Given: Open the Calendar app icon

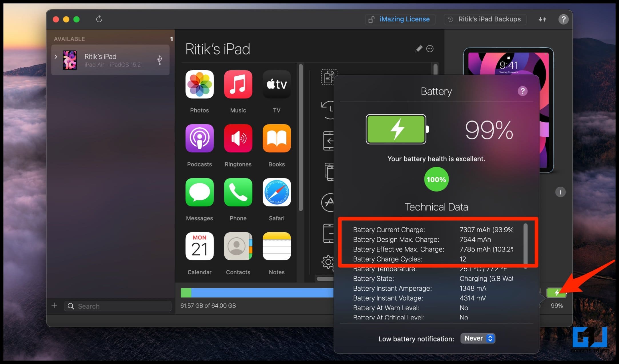Looking at the screenshot, I should pos(199,246).
